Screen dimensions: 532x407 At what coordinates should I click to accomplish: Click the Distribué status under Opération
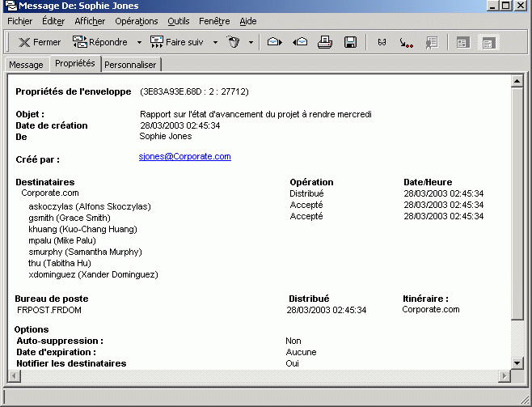306,193
